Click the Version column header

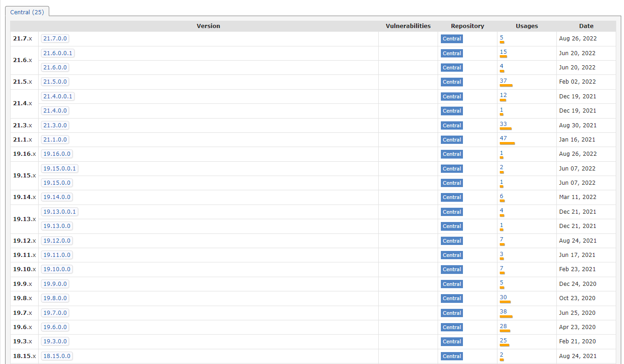[208, 26]
